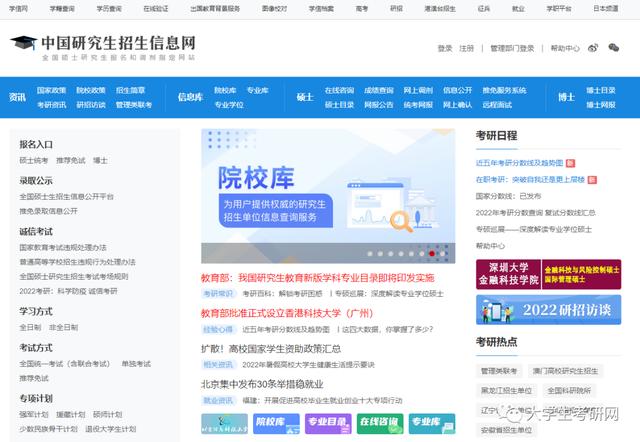
Task: Open the blue 院校库 tile button
Action: click(276, 424)
